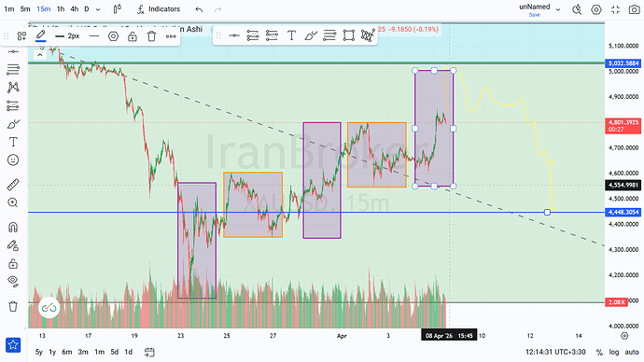
Task: Select the 1h timeframe
Action: pyautogui.click(x=61, y=9)
